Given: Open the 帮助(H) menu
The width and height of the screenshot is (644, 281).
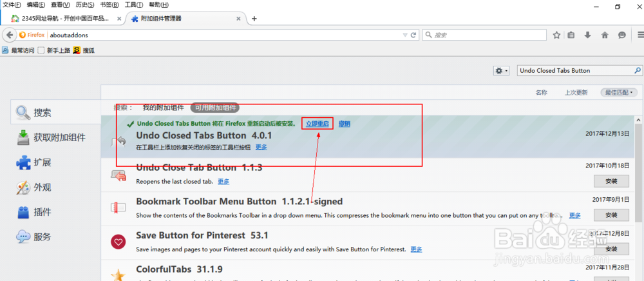Looking at the screenshot, I should point(158,5).
